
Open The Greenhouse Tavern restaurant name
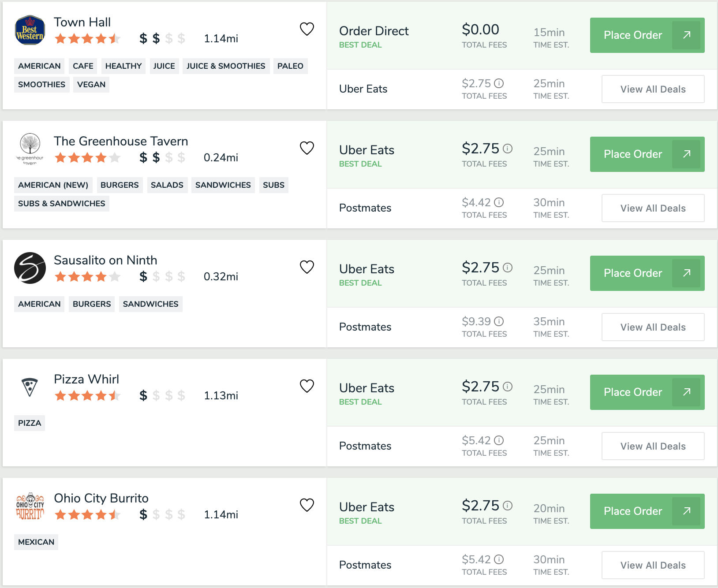pos(121,141)
